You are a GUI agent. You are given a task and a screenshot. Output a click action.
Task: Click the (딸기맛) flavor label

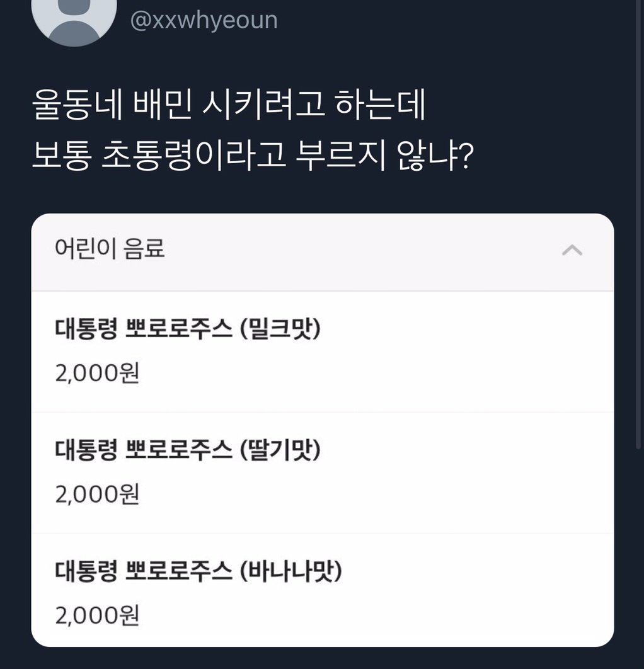pos(280,451)
